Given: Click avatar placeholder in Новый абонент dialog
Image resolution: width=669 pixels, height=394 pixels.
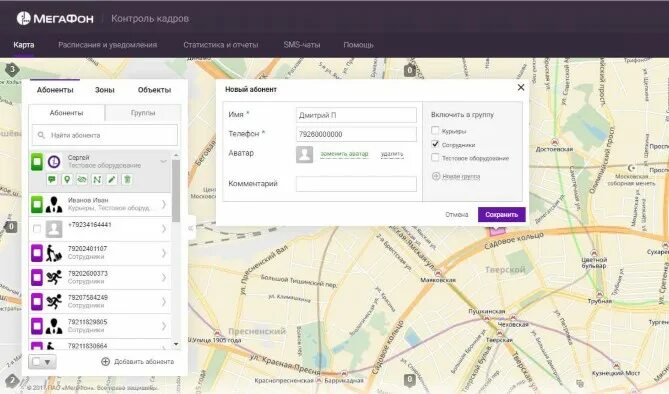Looking at the screenshot, I should 305,155.
